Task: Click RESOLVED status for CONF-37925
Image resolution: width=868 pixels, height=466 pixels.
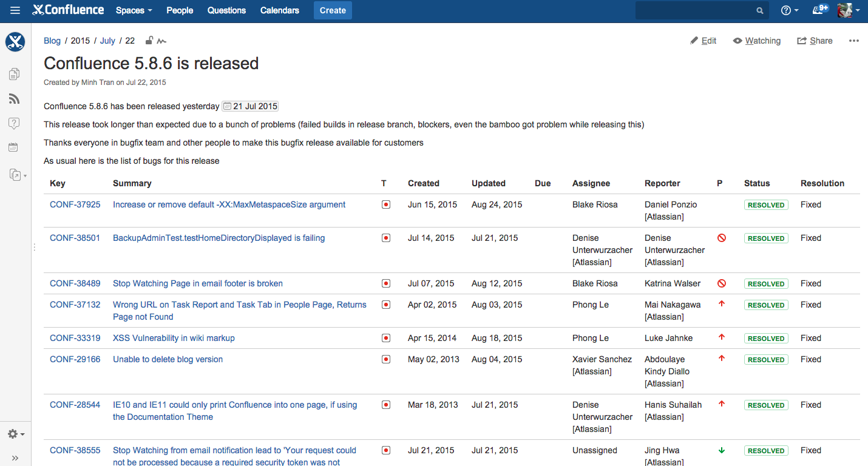Action: pyautogui.click(x=766, y=205)
